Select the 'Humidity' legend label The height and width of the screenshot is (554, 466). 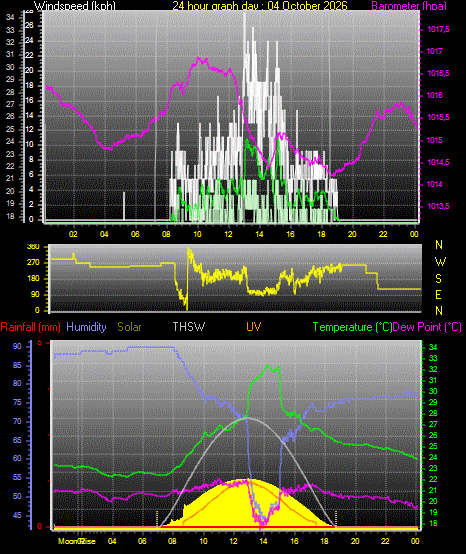tap(86, 327)
